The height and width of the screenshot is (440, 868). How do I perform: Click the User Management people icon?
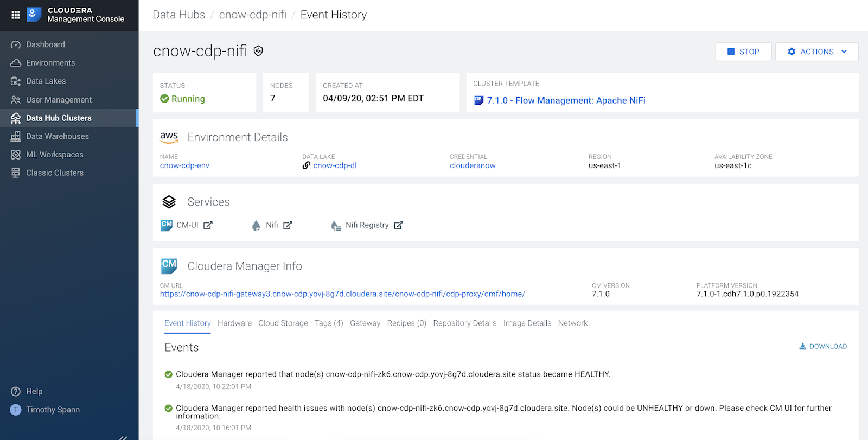(16, 100)
